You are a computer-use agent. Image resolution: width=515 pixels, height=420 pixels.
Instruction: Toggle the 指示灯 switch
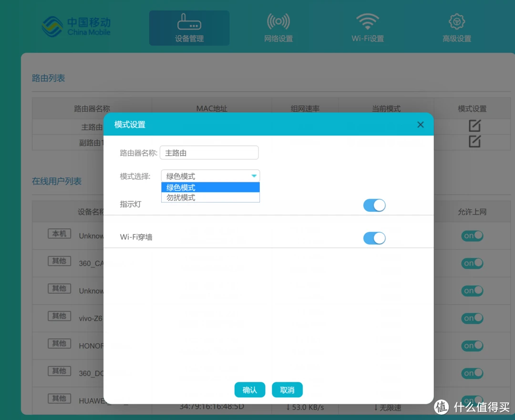374,205
